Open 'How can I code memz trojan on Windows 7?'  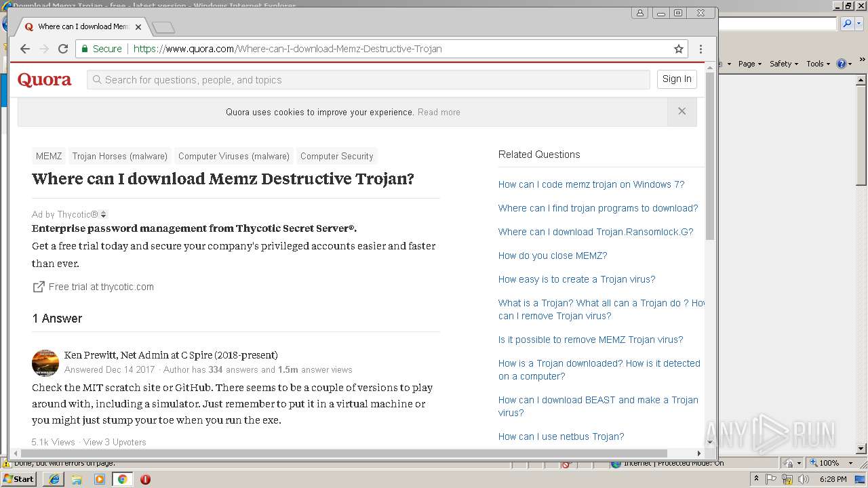click(x=591, y=184)
